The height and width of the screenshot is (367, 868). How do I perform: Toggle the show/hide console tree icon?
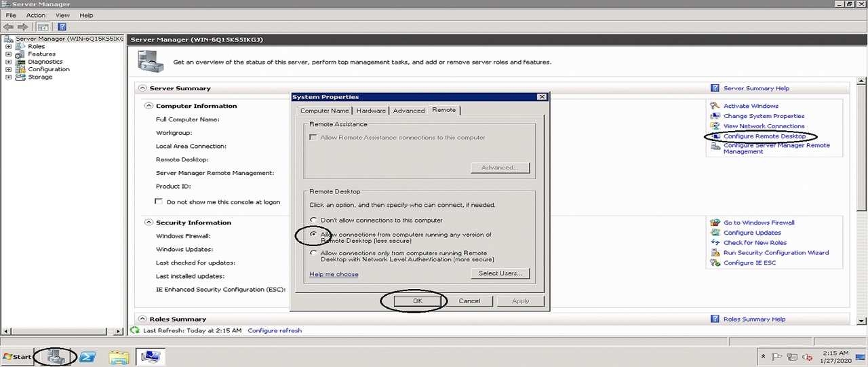coord(43,26)
